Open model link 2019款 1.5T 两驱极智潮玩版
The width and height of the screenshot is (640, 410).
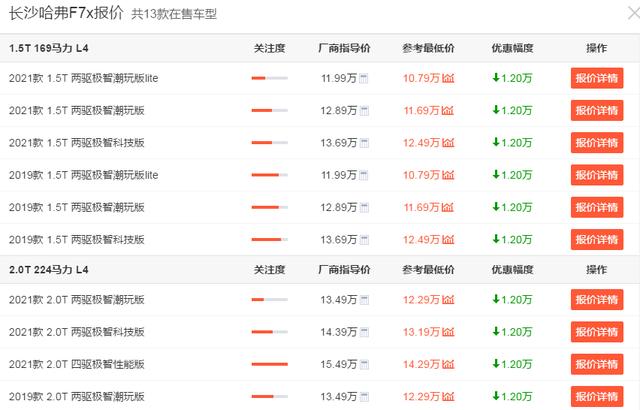(77, 207)
